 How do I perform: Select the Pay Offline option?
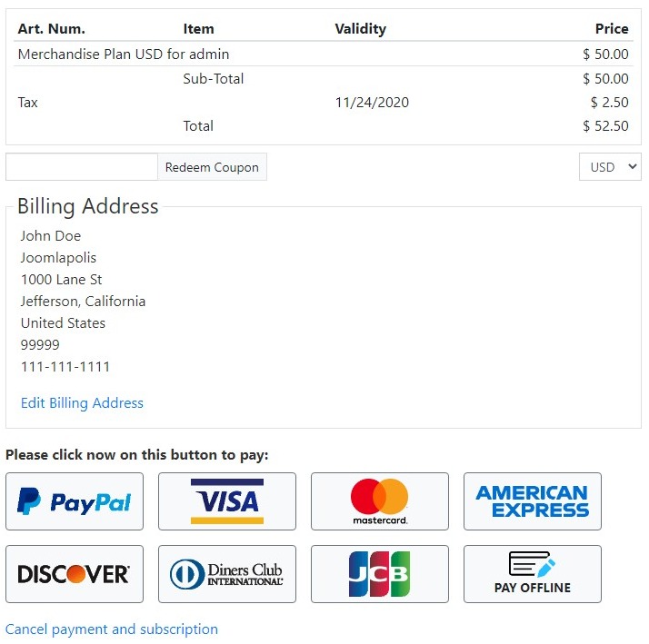(533, 574)
